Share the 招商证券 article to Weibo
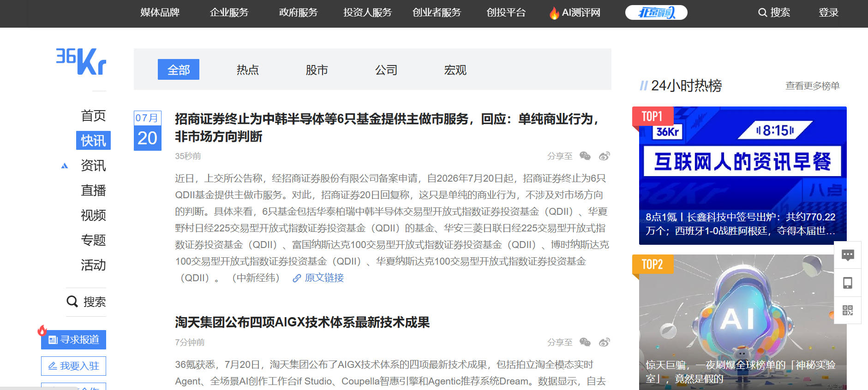868x390 pixels. tap(605, 156)
